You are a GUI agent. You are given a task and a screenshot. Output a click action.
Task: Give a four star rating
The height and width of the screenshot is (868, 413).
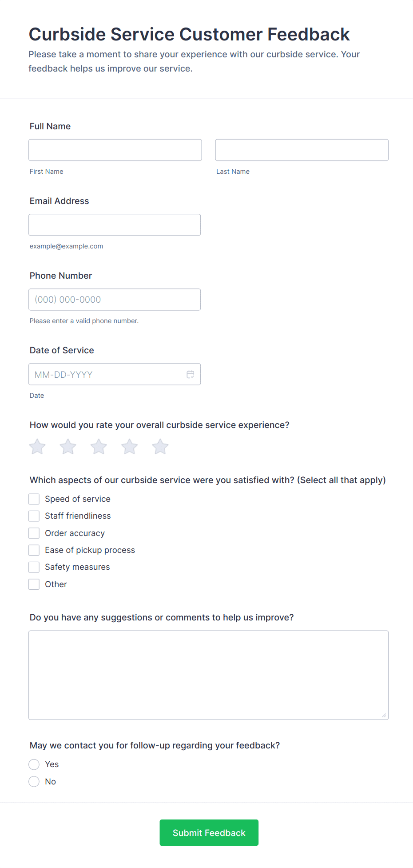130,447
